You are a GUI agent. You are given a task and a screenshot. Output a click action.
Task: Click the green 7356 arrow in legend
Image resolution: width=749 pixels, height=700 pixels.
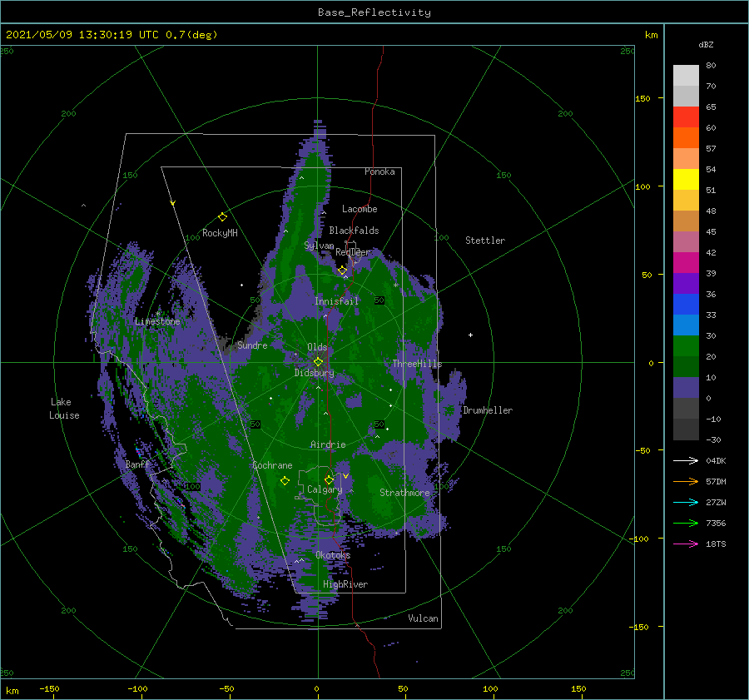coord(686,524)
